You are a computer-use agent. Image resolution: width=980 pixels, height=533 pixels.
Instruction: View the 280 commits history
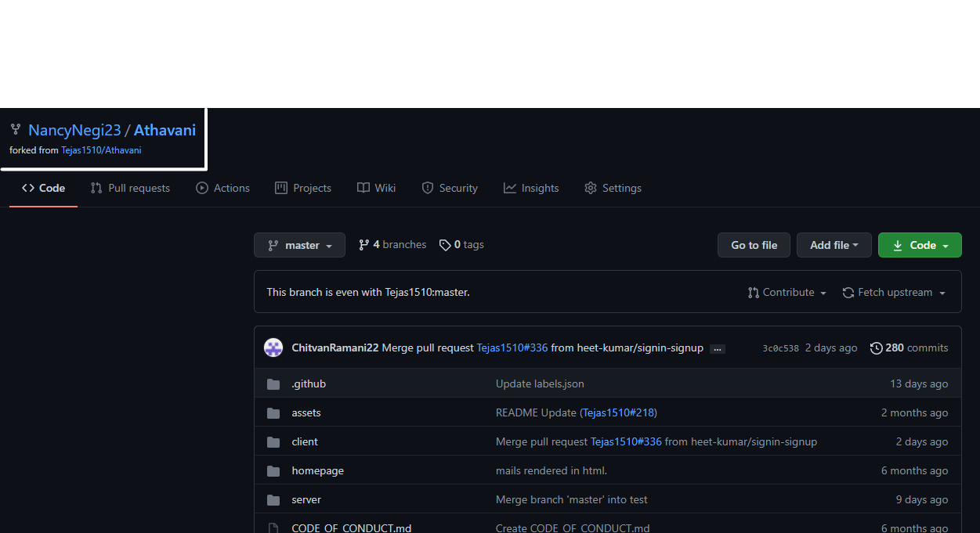909,348
